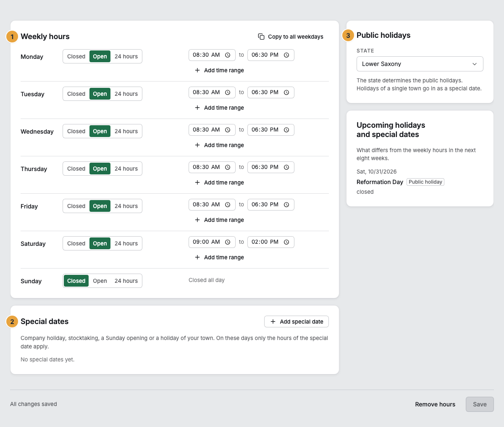Click the clock icon in Friday's closing time
504x427 pixels.
[286, 205]
